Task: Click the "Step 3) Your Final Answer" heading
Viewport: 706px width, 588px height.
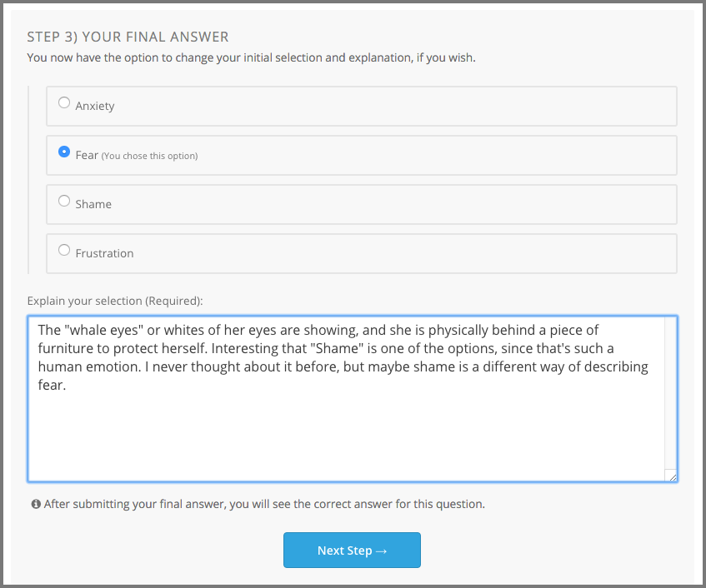Action: pyautogui.click(x=128, y=37)
